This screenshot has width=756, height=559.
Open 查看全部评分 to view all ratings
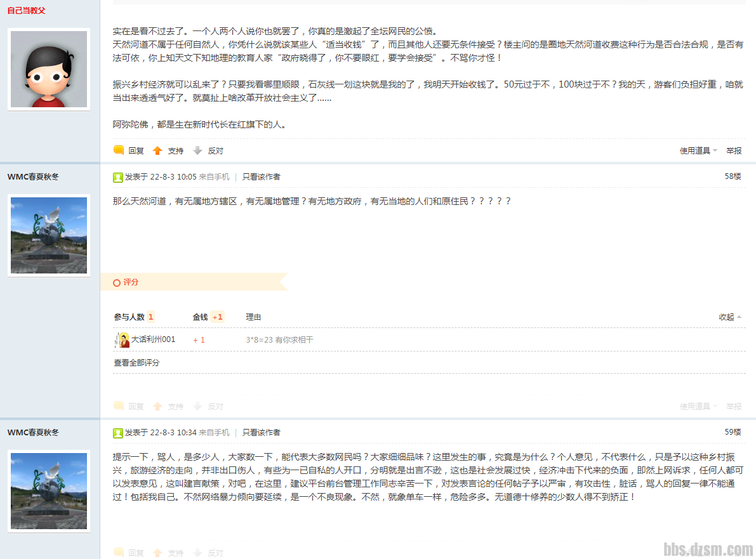coord(135,362)
